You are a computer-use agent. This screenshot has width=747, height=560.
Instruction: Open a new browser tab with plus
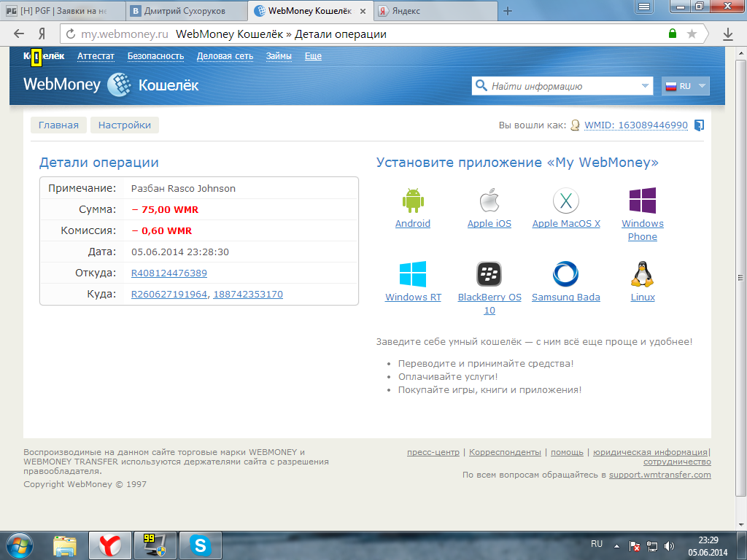[x=508, y=11]
